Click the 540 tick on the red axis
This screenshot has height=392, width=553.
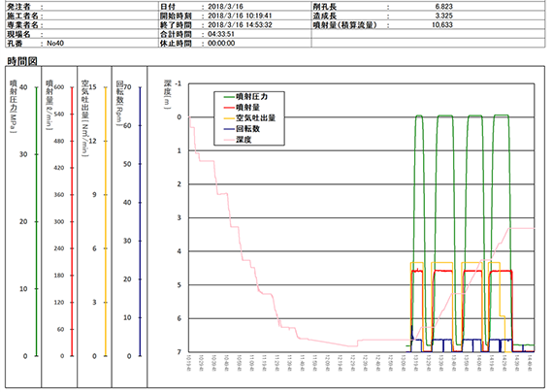(x=59, y=114)
